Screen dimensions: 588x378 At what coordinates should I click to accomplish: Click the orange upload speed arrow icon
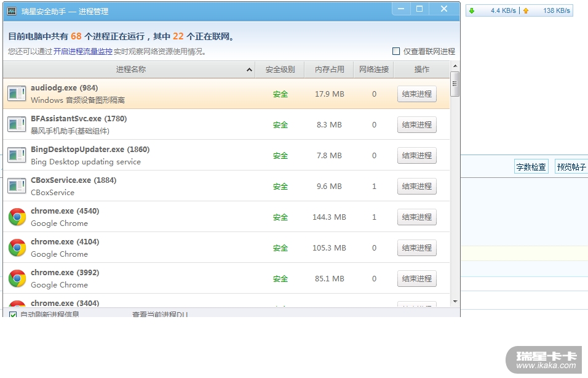[526, 11]
